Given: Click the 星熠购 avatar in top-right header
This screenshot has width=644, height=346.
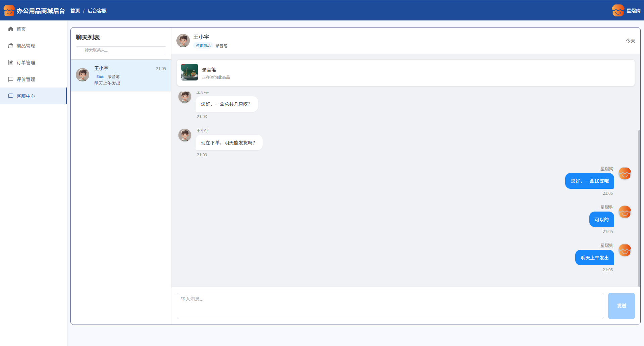Looking at the screenshot, I should pyautogui.click(x=618, y=10).
